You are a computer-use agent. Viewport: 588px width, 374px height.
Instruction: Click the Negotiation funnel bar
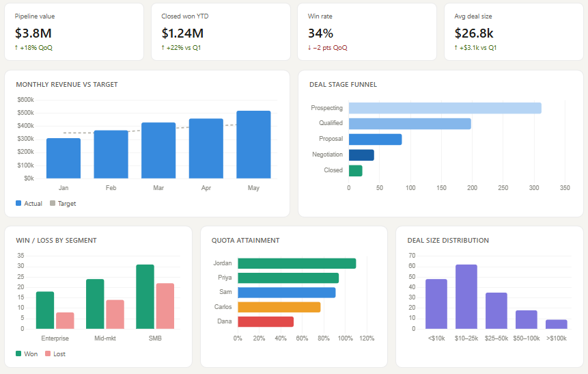tap(361, 155)
